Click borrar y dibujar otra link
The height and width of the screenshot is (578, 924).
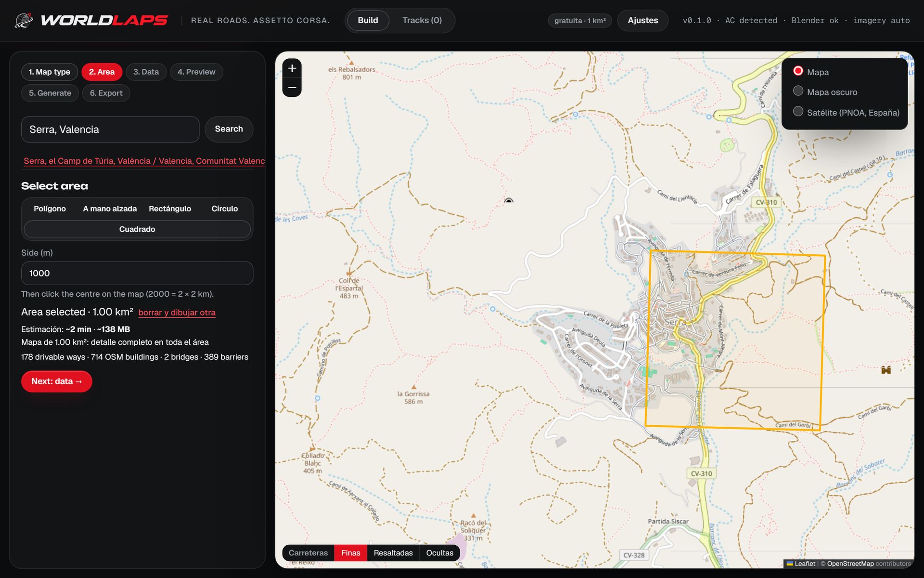177,313
